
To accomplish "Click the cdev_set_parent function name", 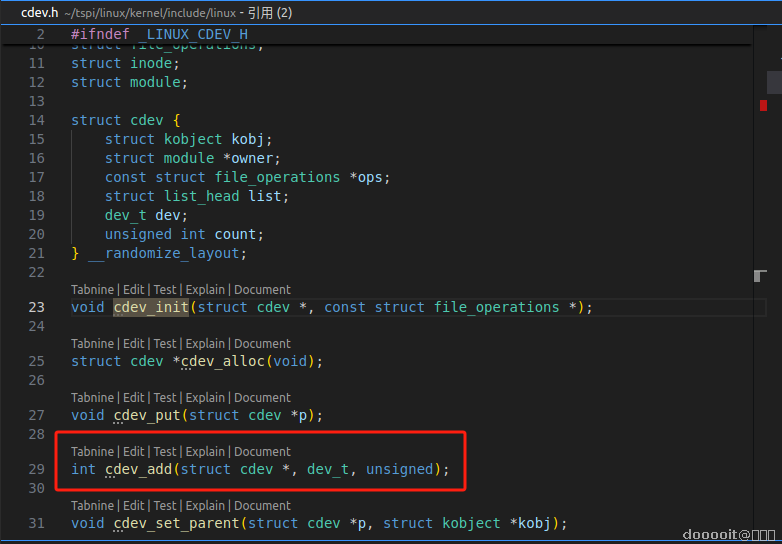I will [x=177, y=523].
